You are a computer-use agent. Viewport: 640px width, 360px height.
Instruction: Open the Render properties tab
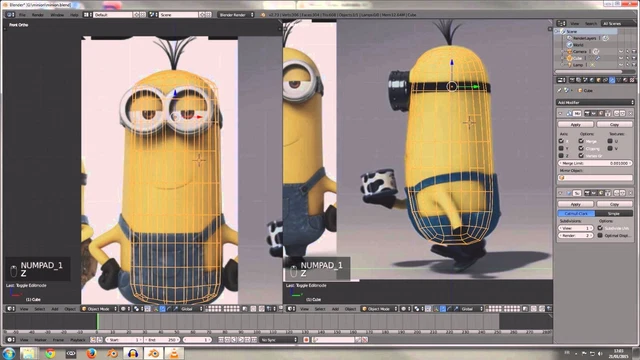pos(572,80)
